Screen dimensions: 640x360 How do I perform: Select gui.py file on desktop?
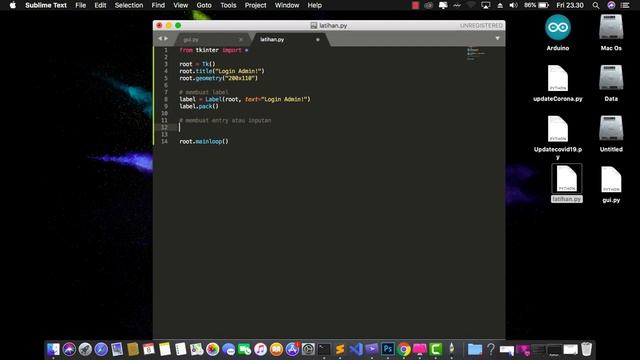tap(611, 184)
